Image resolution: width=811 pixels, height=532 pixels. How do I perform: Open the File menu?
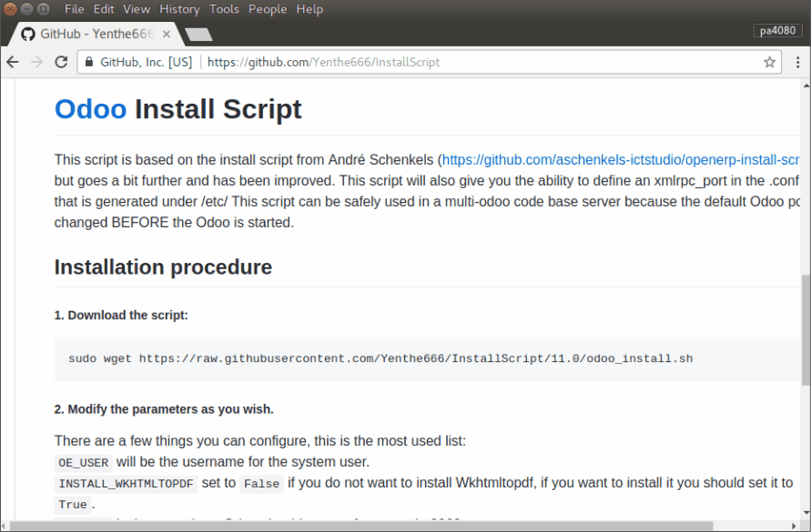(75, 9)
